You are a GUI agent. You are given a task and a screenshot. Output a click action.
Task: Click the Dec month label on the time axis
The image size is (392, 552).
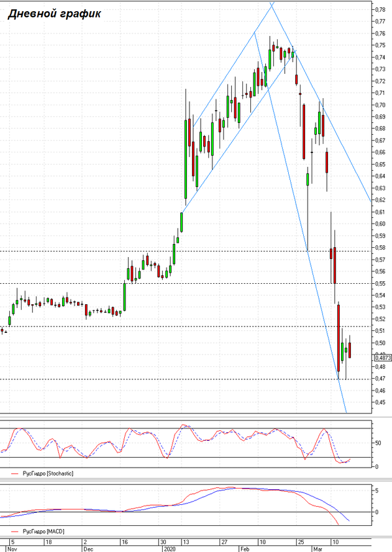(x=89, y=549)
